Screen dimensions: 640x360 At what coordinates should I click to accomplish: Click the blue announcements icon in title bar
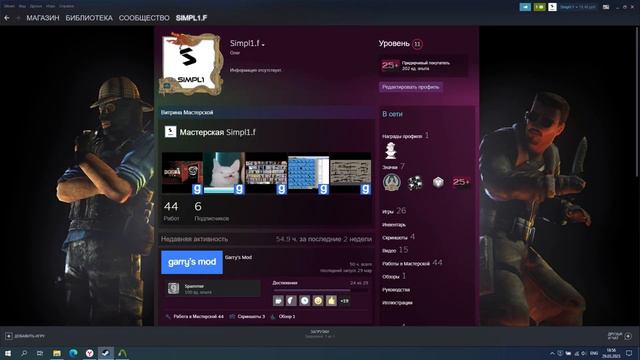tap(525, 7)
